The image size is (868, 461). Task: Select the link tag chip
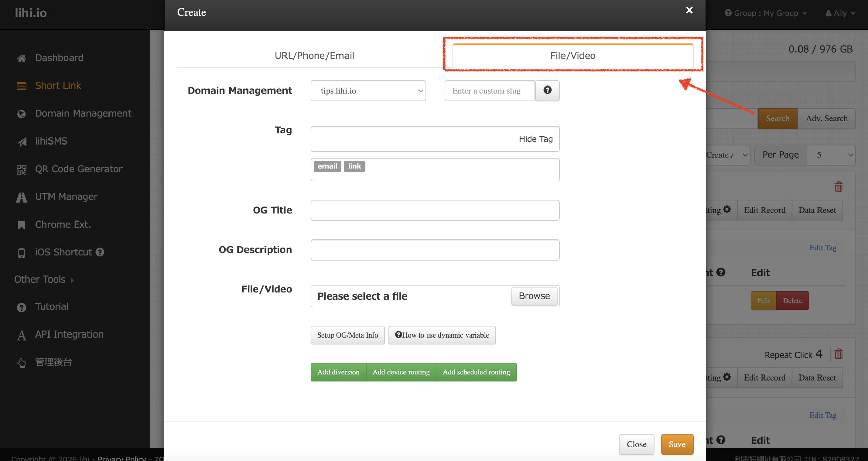click(354, 166)
